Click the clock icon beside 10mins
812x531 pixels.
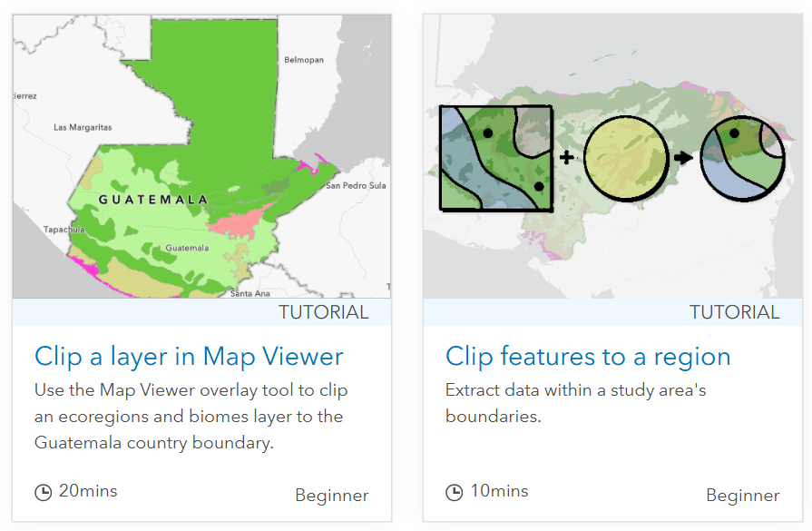tap(455, 492)
